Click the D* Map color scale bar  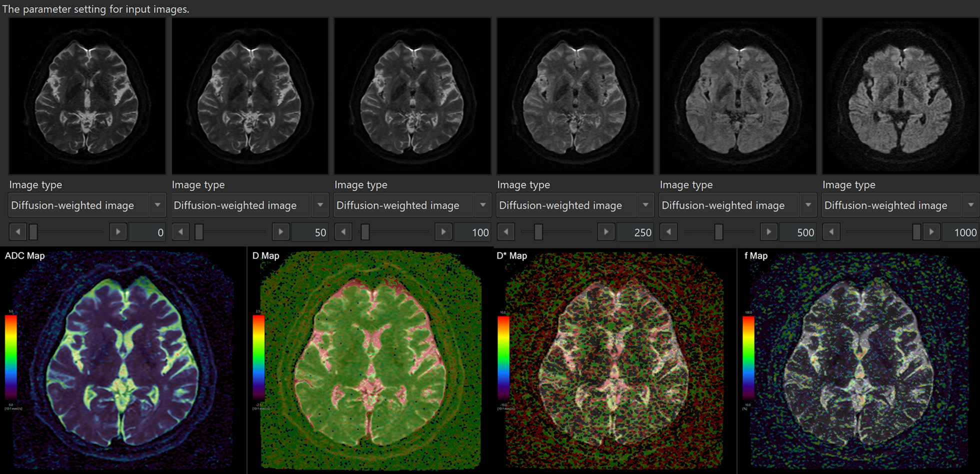503,357
